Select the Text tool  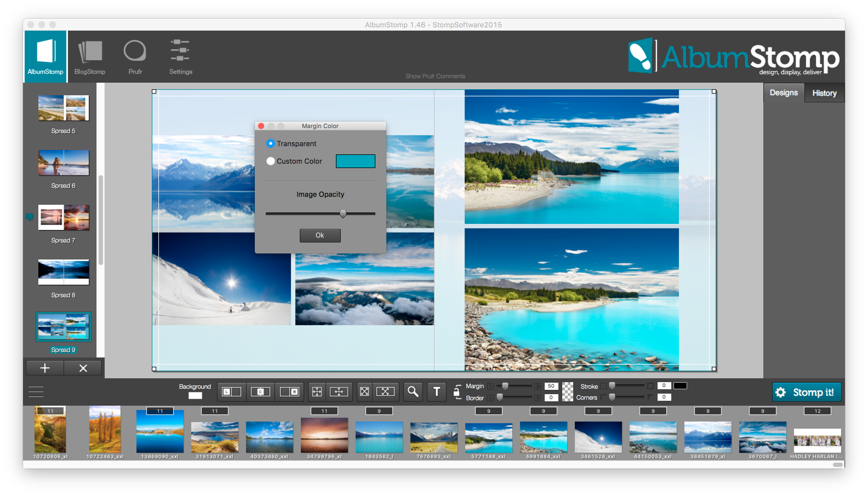(437, 391)
